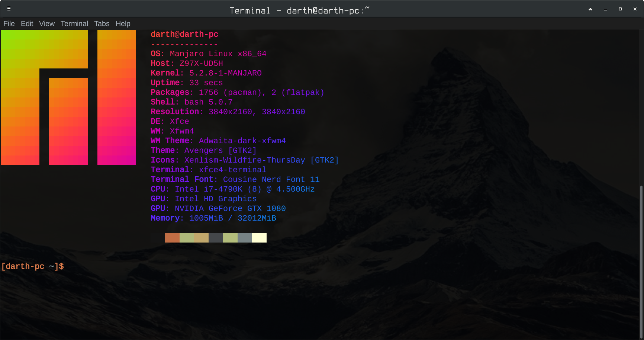Click the window title 'Terminal - darth@darth-pc:~'
This screenshot has height=340, width=644.
click(x=300, y=10)
